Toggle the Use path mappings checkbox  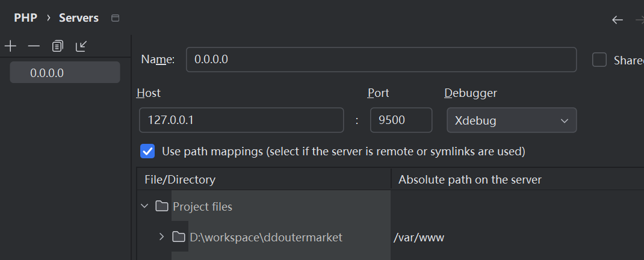click(x=147, y=151)
